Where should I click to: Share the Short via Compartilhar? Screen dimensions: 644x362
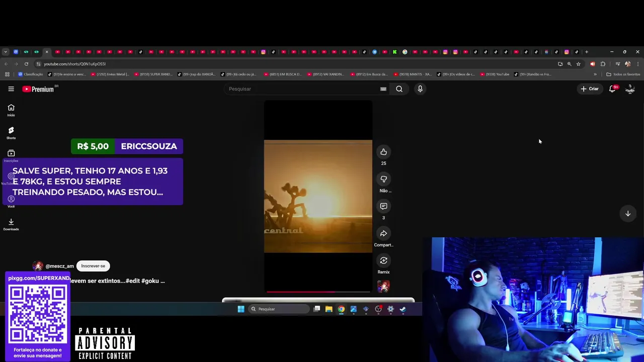(383, 233)
